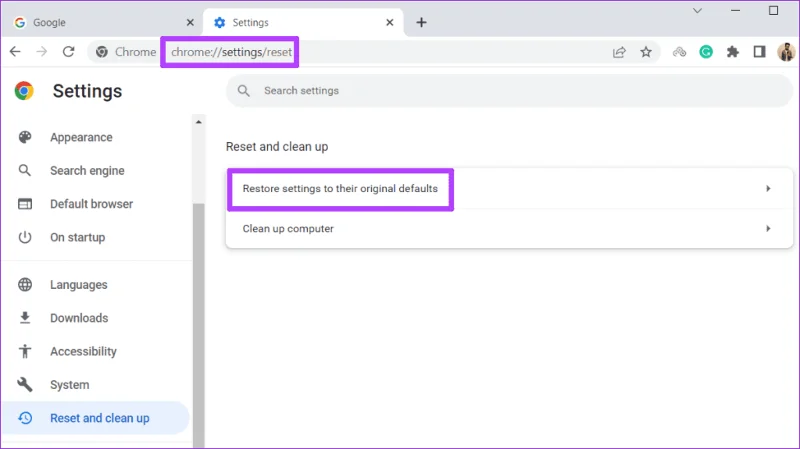Select Reset and clean up in sidebar
The image size is (800, 449).
[x=96, y=418]
